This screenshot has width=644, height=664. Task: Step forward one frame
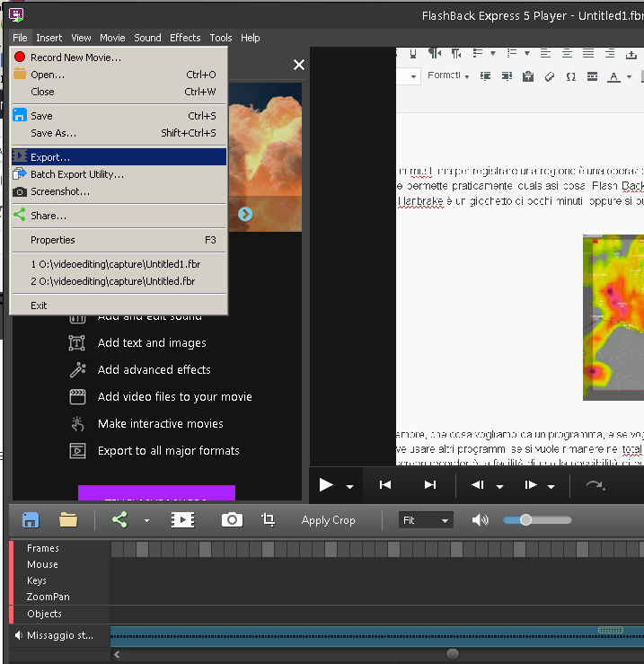(530, 485)
